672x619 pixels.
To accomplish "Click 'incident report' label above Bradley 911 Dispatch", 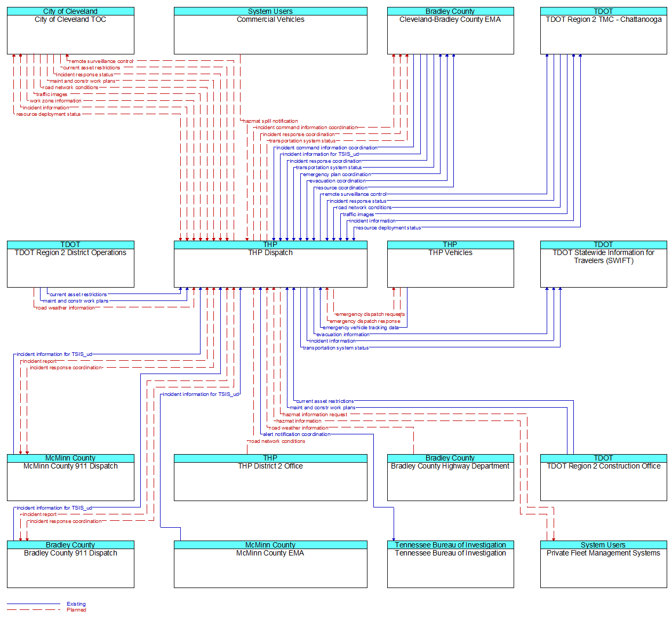I will [x=39, y=514].
